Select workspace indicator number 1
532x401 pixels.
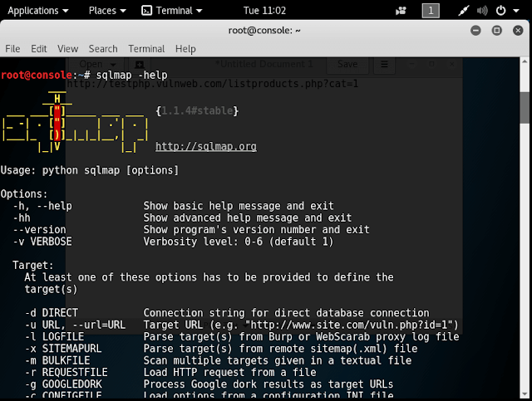click(x=431, y=11)
